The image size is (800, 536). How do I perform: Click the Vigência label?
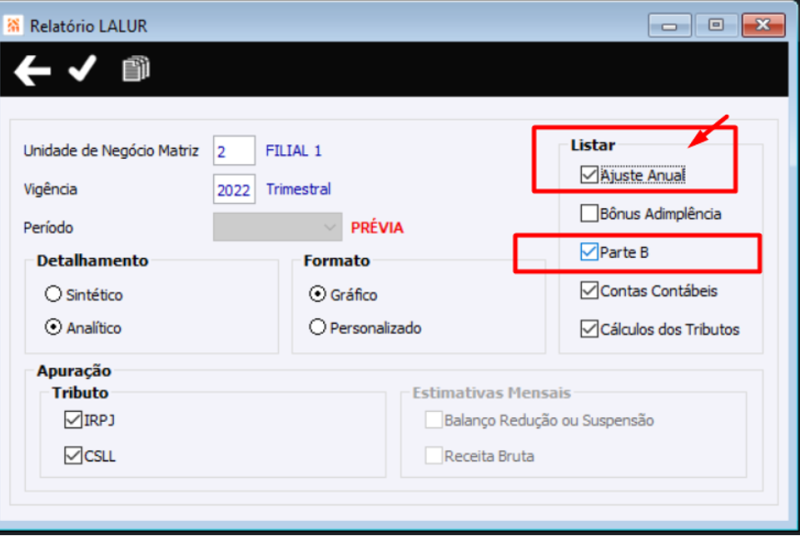(51, 189)
